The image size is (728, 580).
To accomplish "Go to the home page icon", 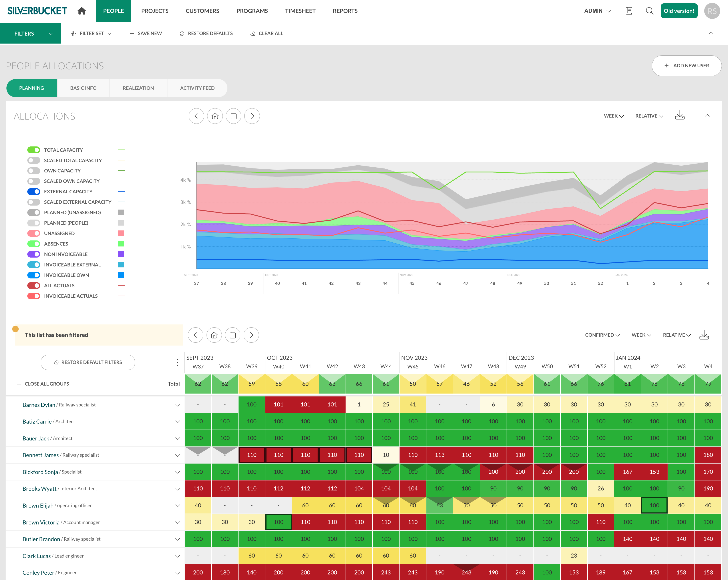I will (82, 11).
